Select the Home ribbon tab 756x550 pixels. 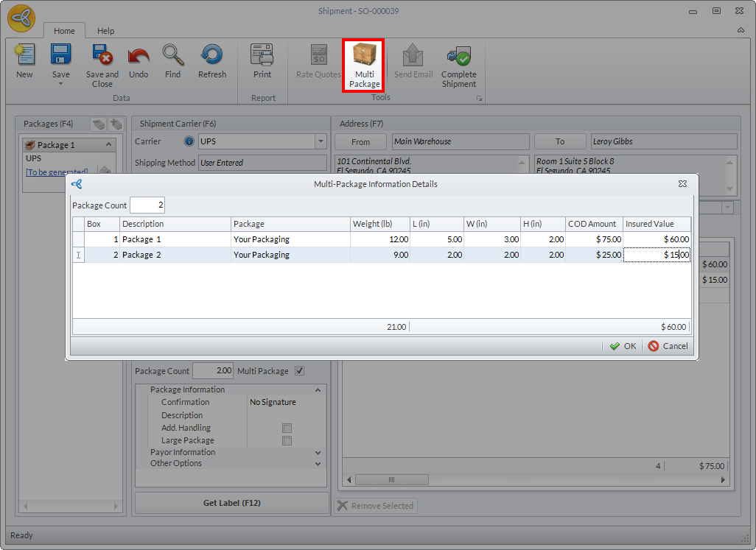[64, 31]
